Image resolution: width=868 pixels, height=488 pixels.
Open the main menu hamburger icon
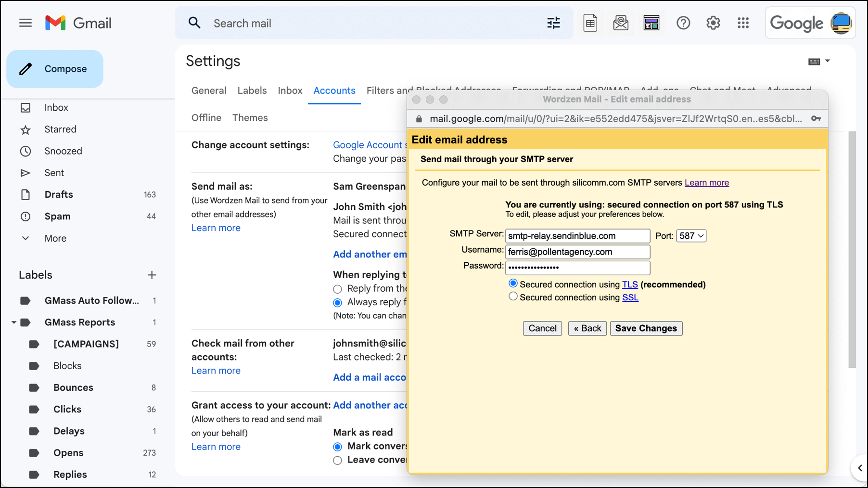(26, 23)
